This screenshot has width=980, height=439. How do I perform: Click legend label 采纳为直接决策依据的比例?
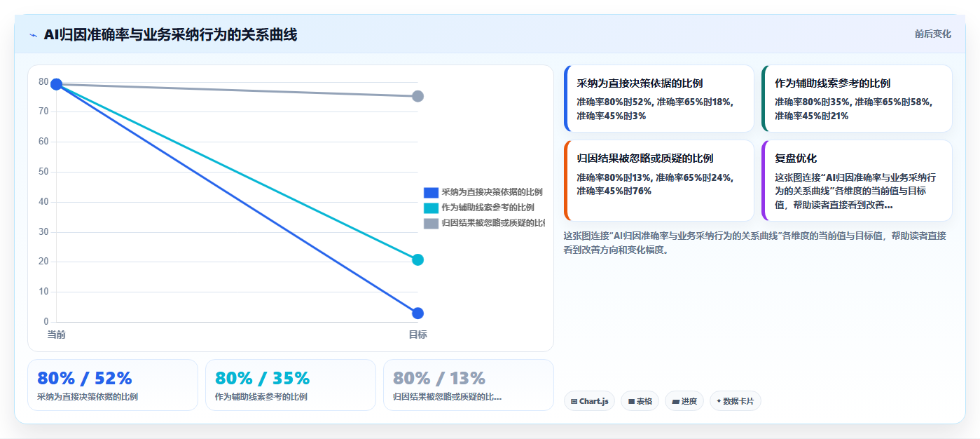point(492,192)
